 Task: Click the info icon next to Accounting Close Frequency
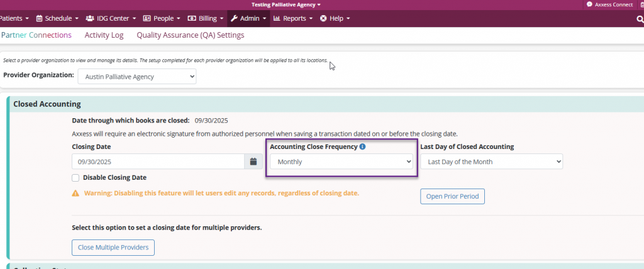[363, 146]
